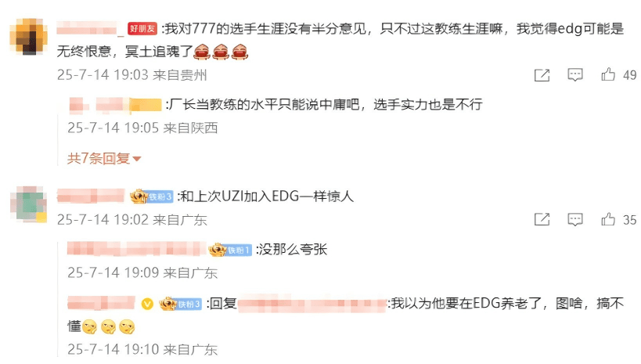Open replies on the 777 comment

(574, 74)
